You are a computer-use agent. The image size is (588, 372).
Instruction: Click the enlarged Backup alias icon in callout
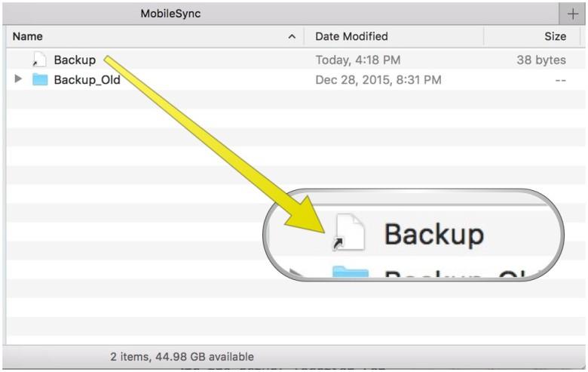pos(349,232)
